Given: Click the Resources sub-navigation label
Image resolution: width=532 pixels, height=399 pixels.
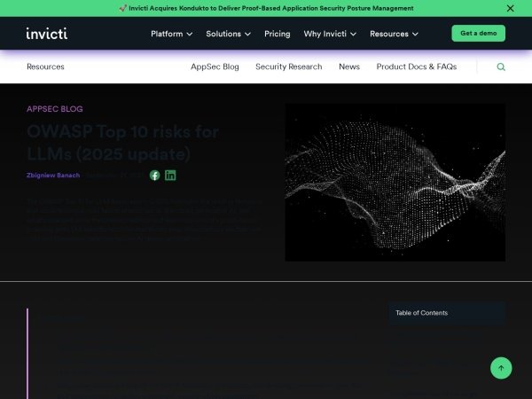Looking at the screenshot, I should 45,66.
